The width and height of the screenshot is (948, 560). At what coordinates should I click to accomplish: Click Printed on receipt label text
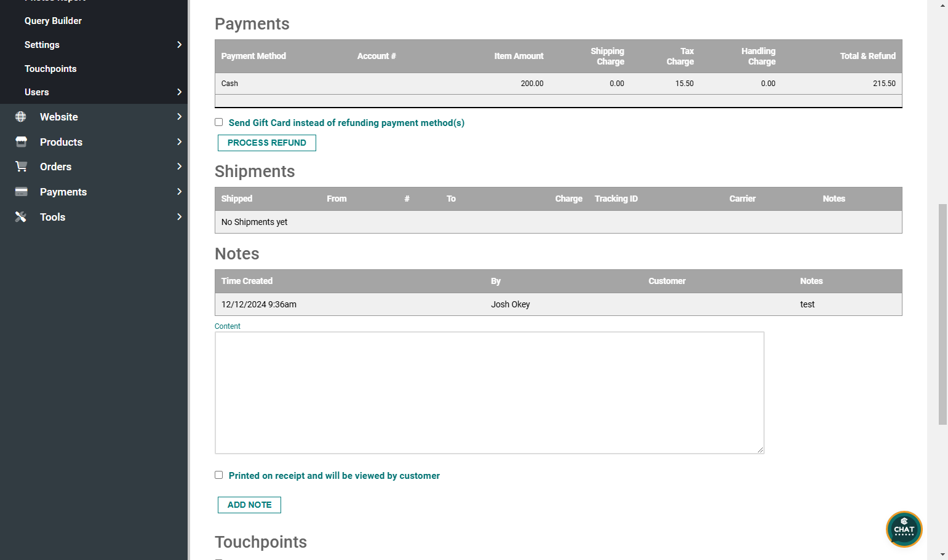[x=334, y=476]
